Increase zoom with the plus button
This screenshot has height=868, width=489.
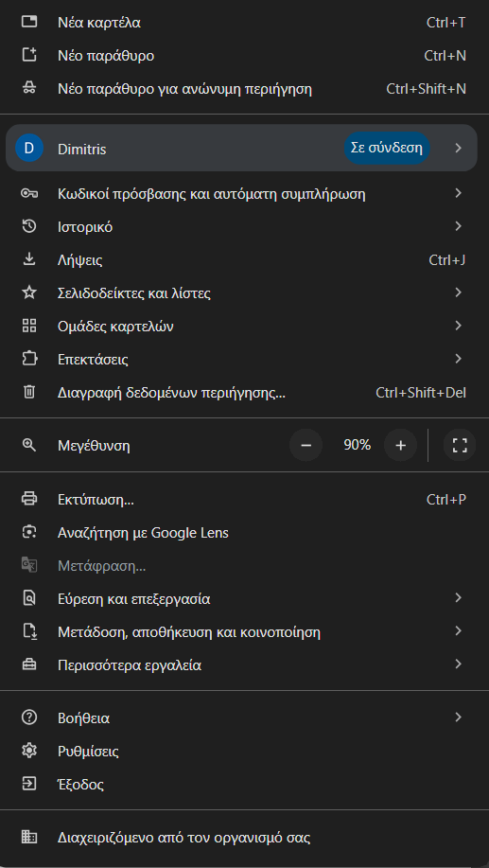[400, 445]
